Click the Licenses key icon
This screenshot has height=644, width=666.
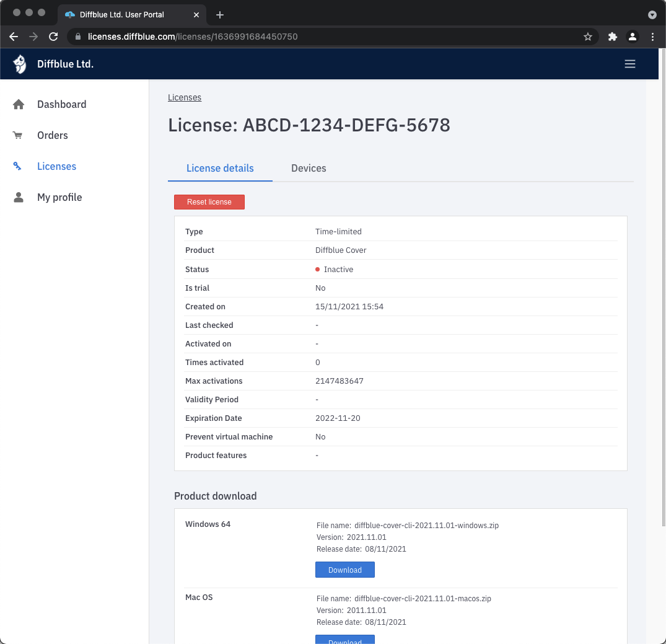[18, 166]
